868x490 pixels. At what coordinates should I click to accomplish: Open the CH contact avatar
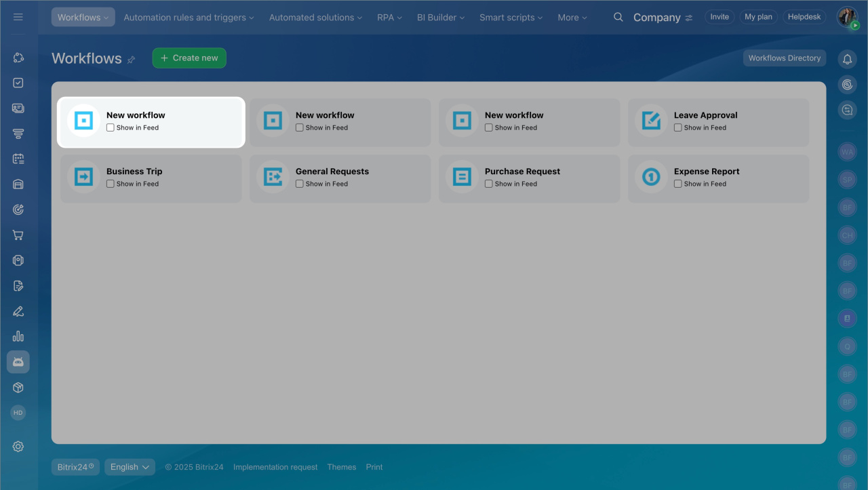[x=847, y=236]
